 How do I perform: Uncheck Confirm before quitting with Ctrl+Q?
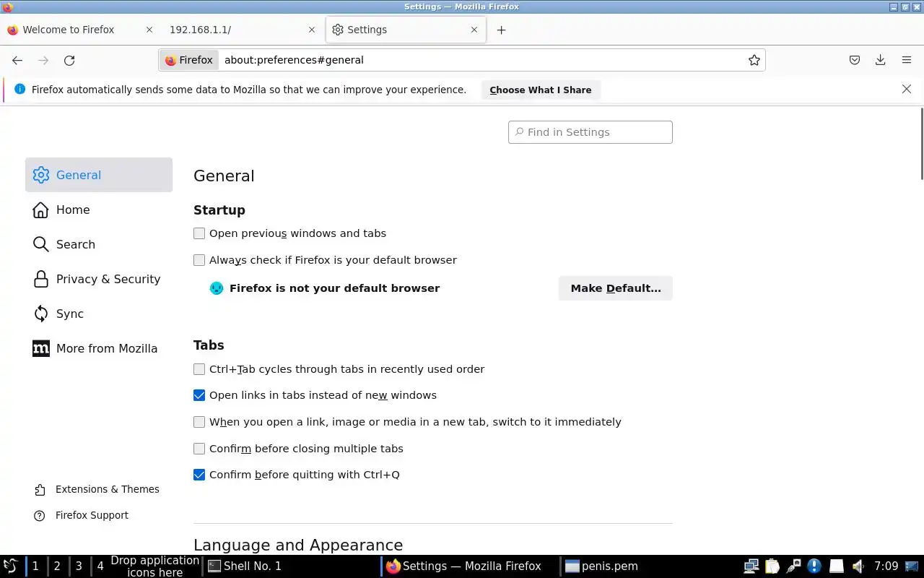[x=199, y=475]
